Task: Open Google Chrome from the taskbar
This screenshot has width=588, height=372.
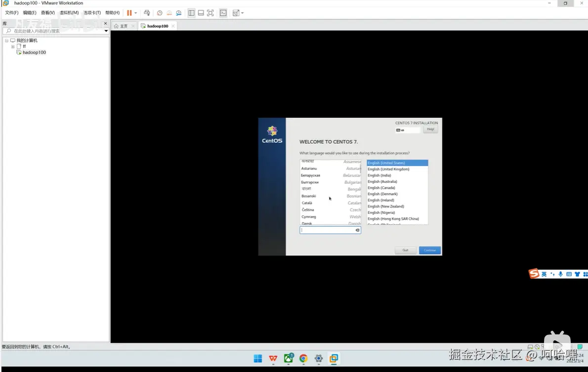Action: pos(303,359)
